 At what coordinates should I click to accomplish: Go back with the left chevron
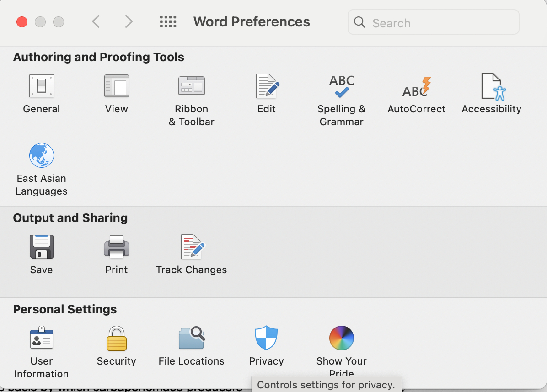point(96,21)
